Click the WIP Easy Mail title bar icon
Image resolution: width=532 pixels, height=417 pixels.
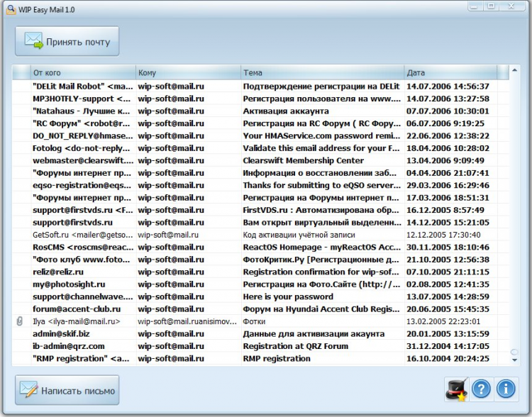tap(11, 10)
